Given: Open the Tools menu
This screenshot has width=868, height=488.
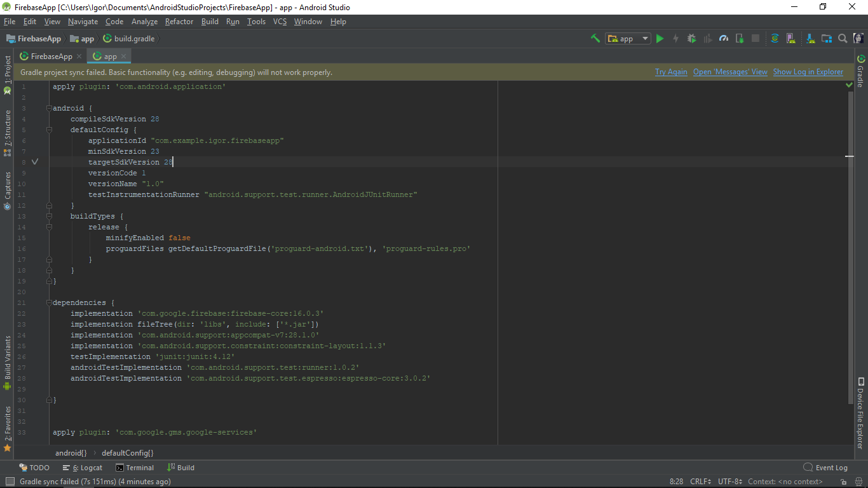Looking at the screenshot, I should (x=257, y=22).
